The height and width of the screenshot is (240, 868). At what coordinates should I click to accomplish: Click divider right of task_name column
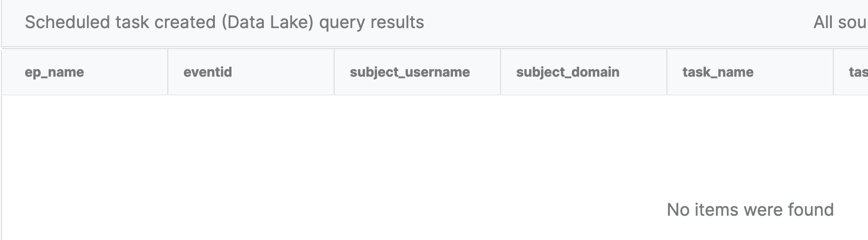(x=833, y=72)
